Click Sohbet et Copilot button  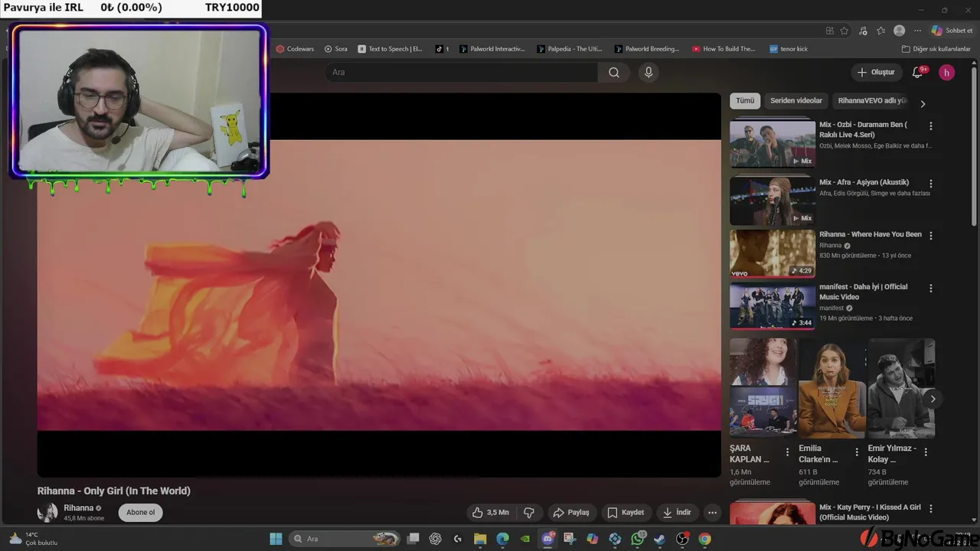click(x=952, y=31)
